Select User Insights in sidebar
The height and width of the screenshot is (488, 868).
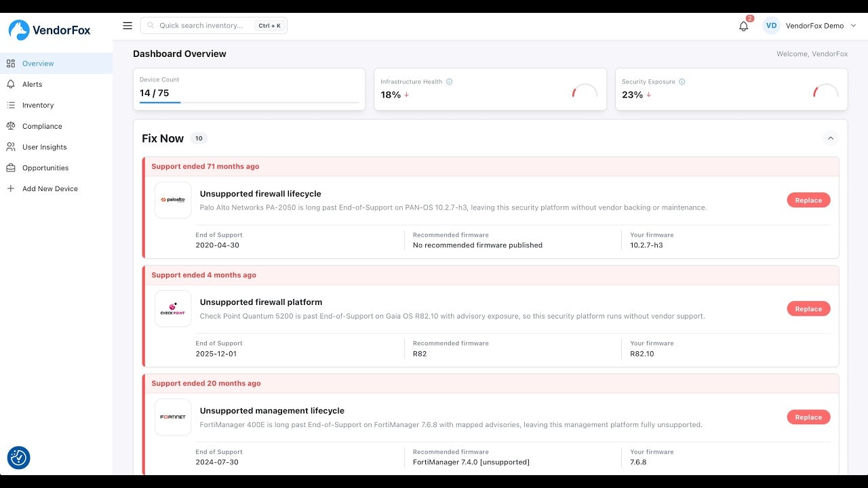(56, 147)
